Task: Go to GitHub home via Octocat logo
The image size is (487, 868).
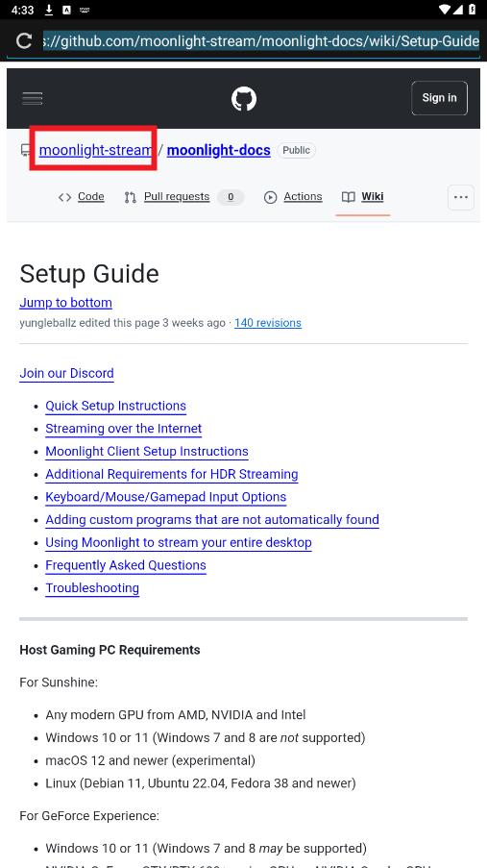Action: tap(244, 99)
